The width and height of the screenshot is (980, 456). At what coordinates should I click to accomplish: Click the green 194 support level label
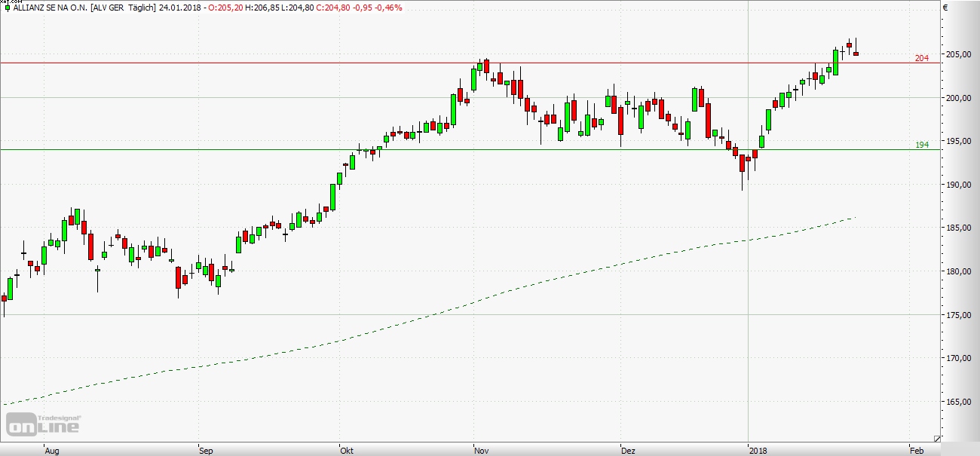coord(922,145)
